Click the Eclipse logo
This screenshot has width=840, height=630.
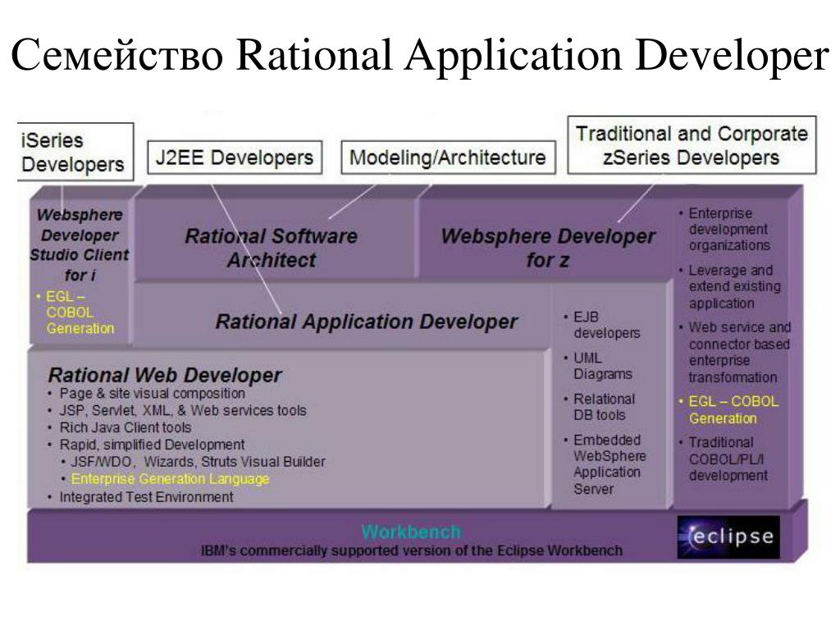point(728,536)
